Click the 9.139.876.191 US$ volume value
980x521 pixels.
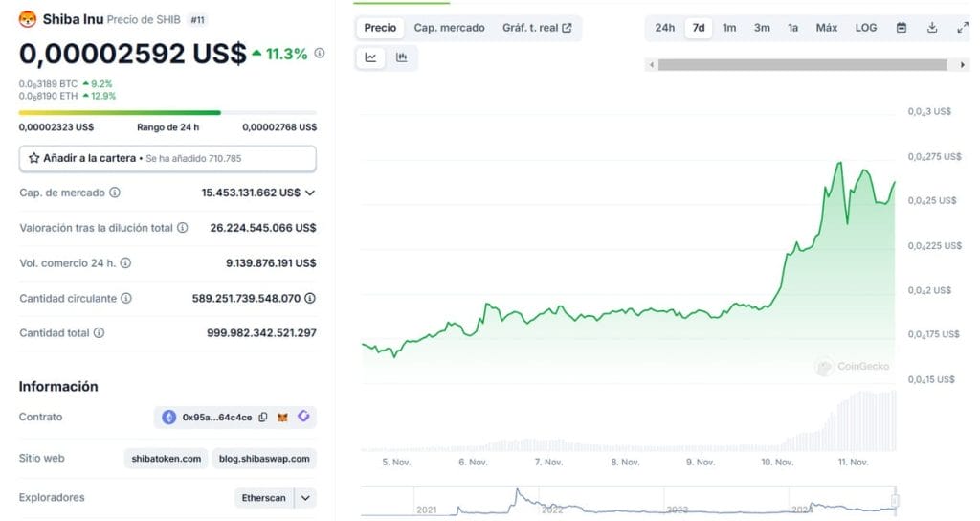click(x=271, y=263)
